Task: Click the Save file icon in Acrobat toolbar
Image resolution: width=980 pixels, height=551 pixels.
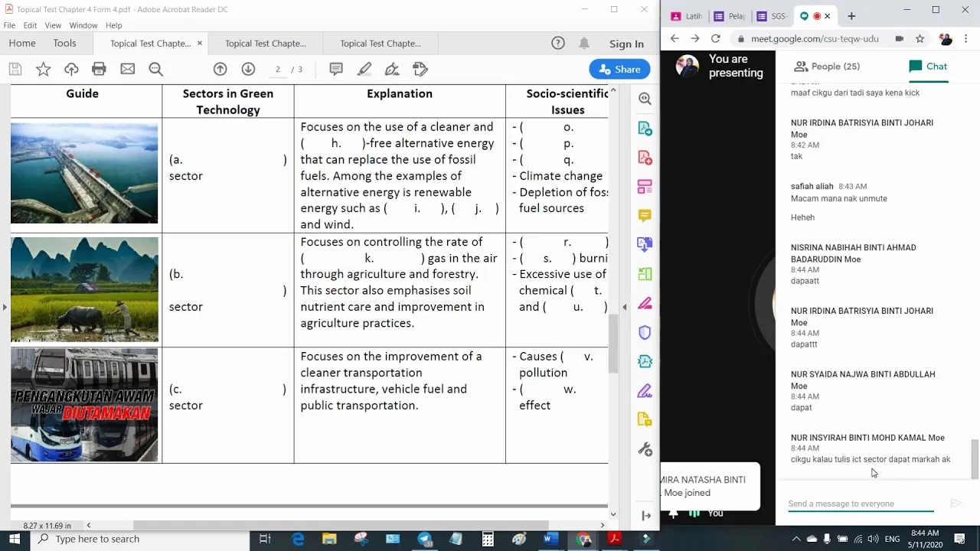Action: click(x=15, y=69)
